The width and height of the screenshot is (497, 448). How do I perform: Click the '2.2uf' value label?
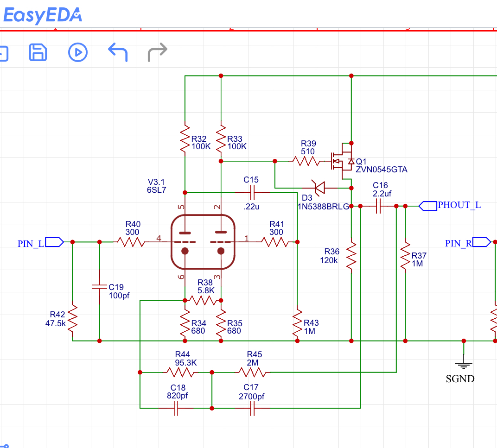pos(382,193)
